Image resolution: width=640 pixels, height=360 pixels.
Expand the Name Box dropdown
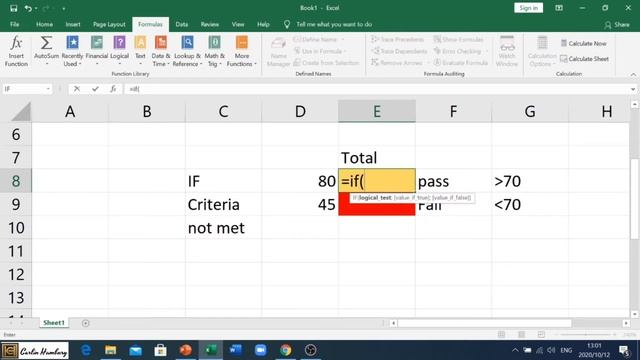point(48,89)
